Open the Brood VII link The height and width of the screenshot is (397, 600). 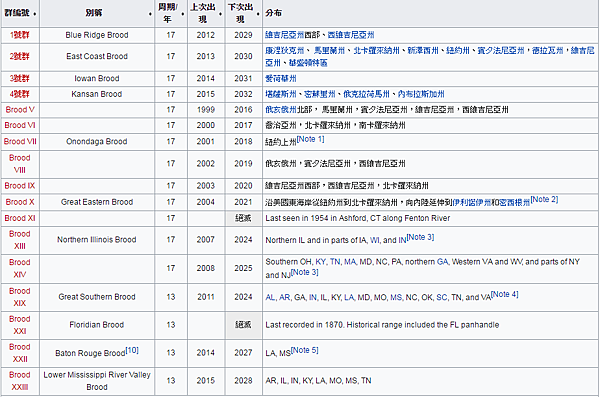[20, 142]
